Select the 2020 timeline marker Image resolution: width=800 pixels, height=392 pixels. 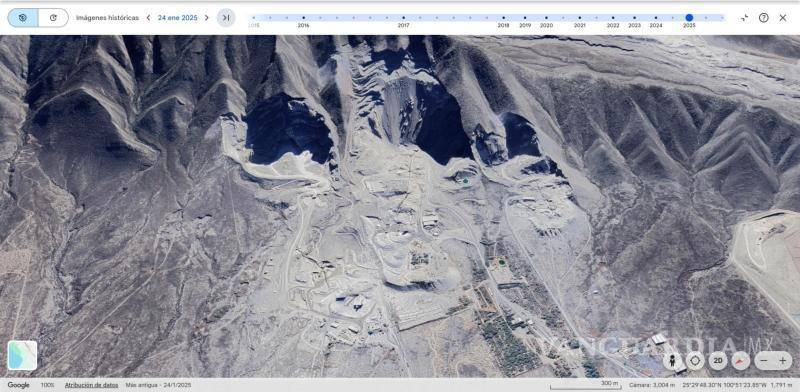coord(546,18)
